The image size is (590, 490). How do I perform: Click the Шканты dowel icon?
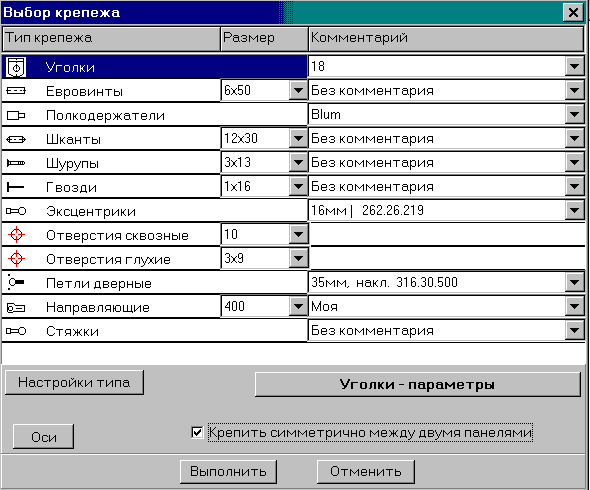[16, 140]
